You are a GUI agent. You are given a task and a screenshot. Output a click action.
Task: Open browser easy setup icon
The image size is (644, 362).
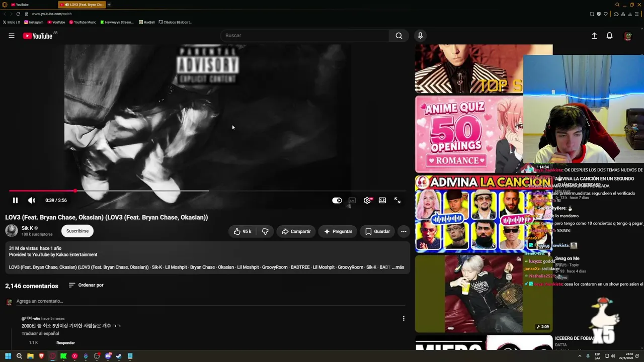click(637, 14)
